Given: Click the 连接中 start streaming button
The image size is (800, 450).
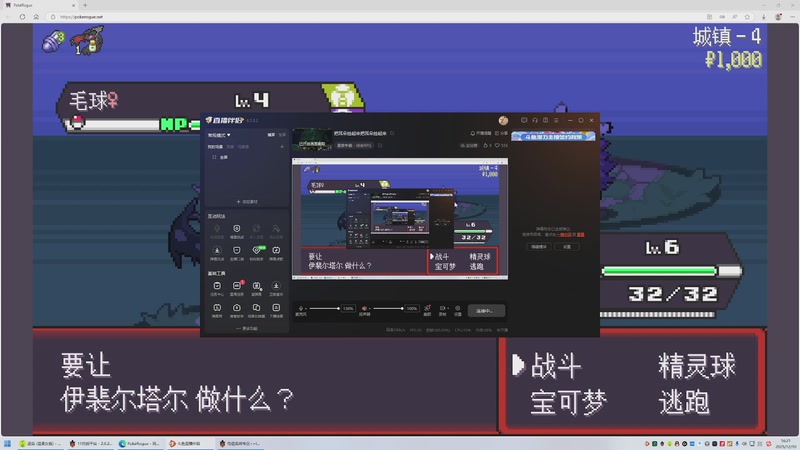Looking at the screenshot, I should [486, 311].
